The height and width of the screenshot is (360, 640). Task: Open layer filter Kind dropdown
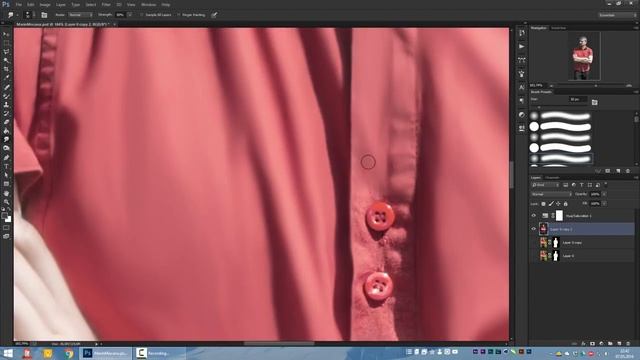point(545,185)
